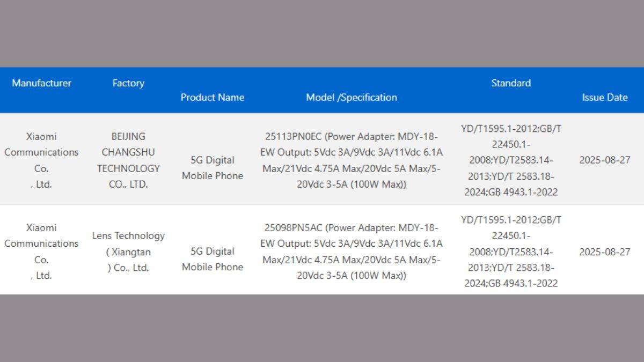This screenshot has height=362, width=644.
Task: Click the Lens Technology (Xiangtan) factory cell
Action: (x=128, y=252)
